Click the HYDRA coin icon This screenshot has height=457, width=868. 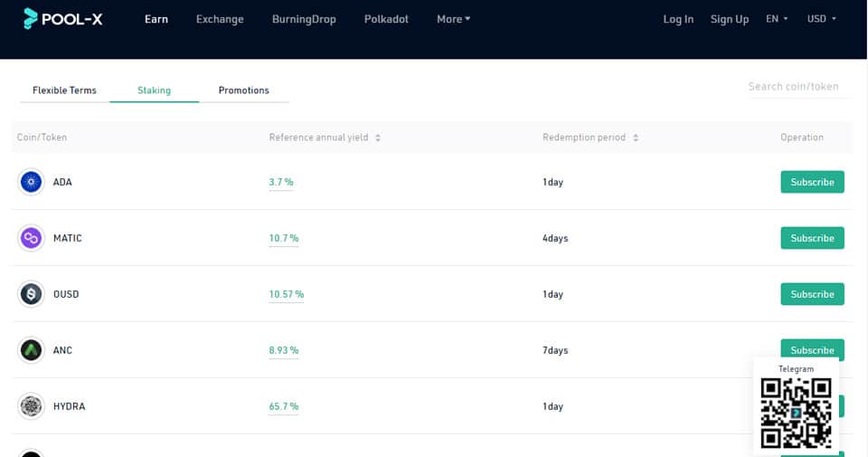click(x=32, y=406)
